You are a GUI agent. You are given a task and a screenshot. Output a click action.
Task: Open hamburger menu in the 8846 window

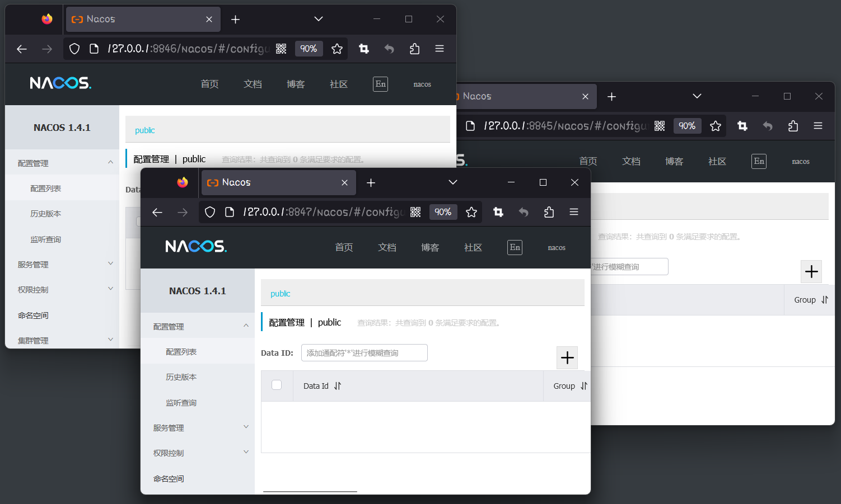[440, 49]
